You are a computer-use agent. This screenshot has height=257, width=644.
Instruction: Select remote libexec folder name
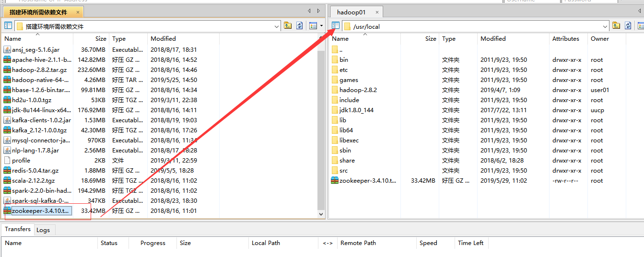coord(349,140)
